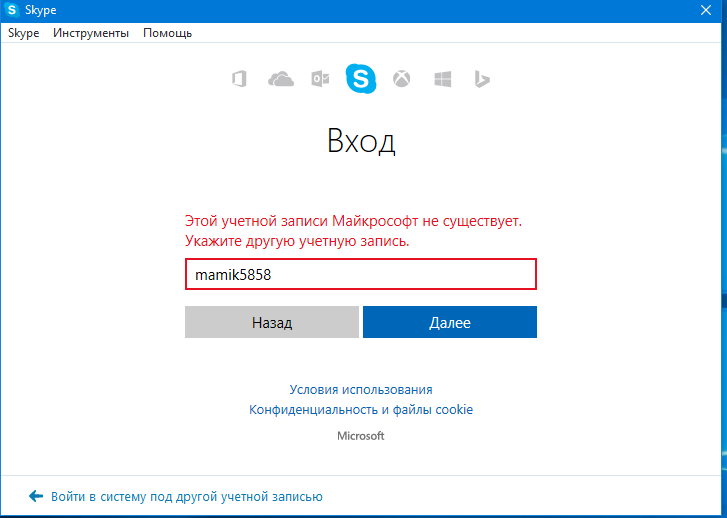The width and height of the screenshot is (727, 518).
Task: Click the back arrow beside sign-in under another account
Action: click(x=36, y=496)
